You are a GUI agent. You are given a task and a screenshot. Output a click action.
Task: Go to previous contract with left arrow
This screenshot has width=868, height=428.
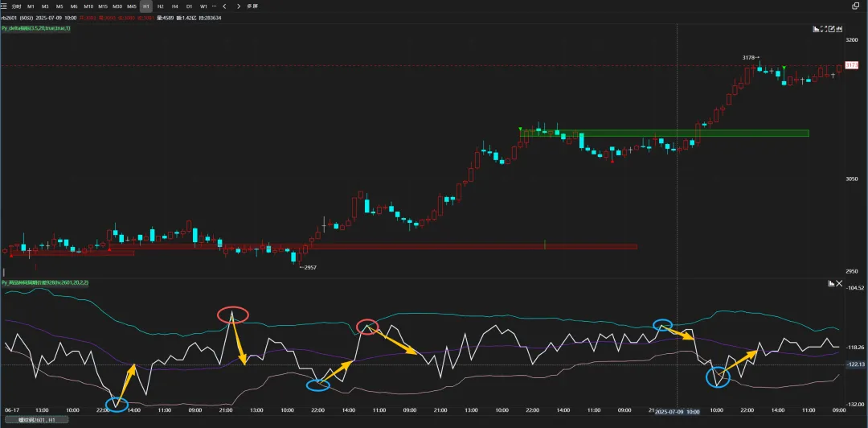point(225,6)
